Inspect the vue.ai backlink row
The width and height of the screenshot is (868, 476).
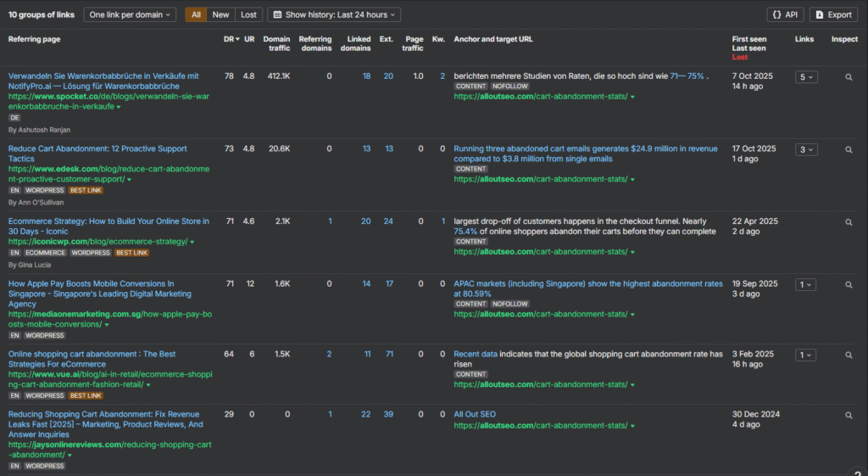coord(849,356)
